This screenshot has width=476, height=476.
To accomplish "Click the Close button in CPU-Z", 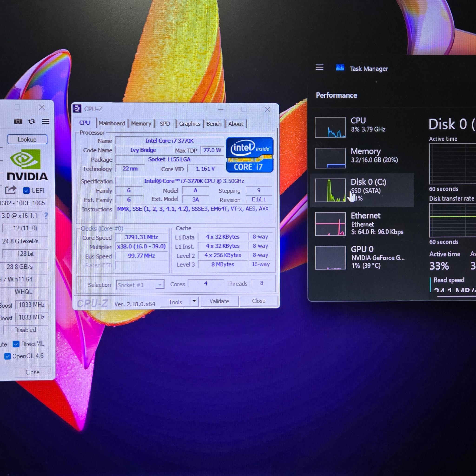I will [259, 301].
